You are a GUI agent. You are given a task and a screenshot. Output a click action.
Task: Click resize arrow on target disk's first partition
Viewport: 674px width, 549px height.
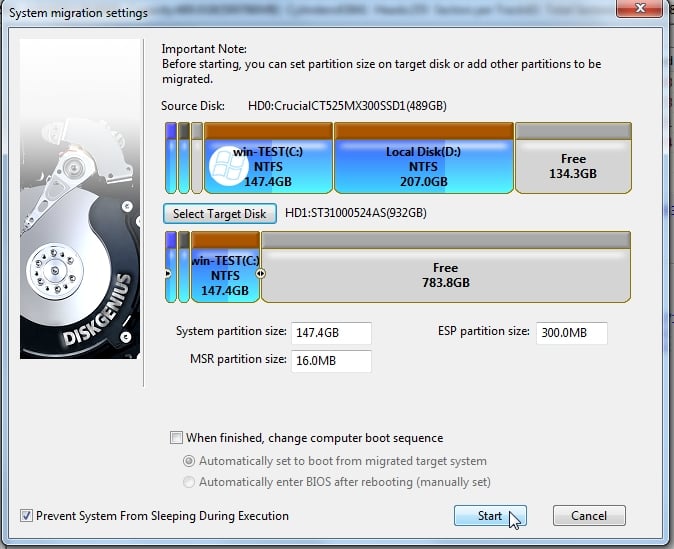tap(168, 273)
